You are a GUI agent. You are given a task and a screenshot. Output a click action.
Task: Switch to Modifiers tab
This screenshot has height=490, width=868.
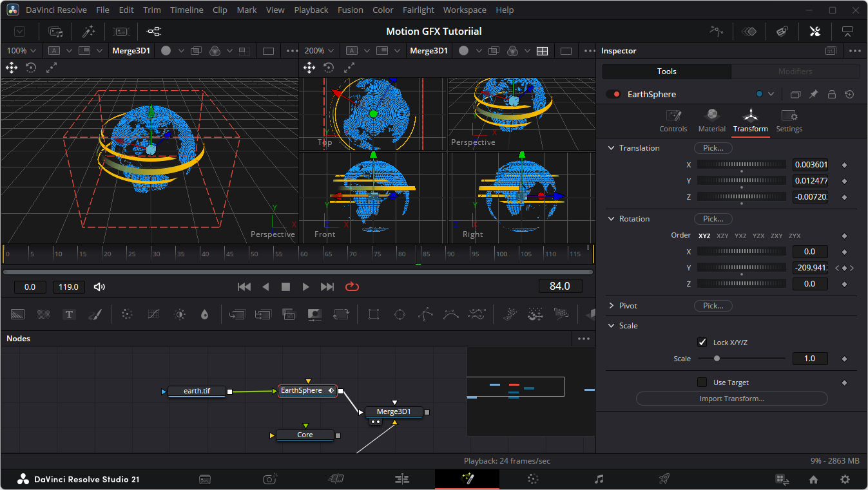(795, 71)
